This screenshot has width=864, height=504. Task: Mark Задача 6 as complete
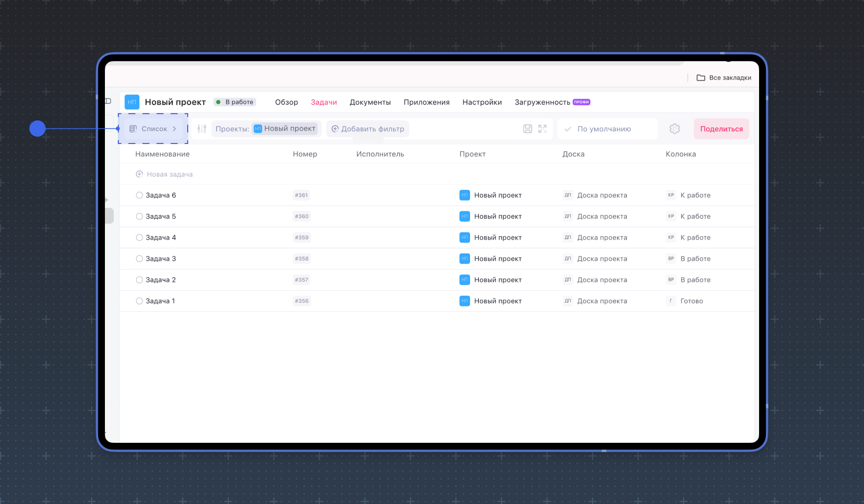tap(139, 195)
